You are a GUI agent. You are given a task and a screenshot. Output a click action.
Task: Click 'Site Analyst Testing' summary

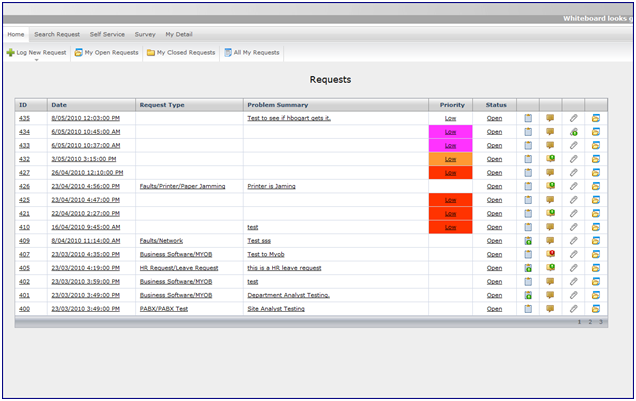(276, 309)
